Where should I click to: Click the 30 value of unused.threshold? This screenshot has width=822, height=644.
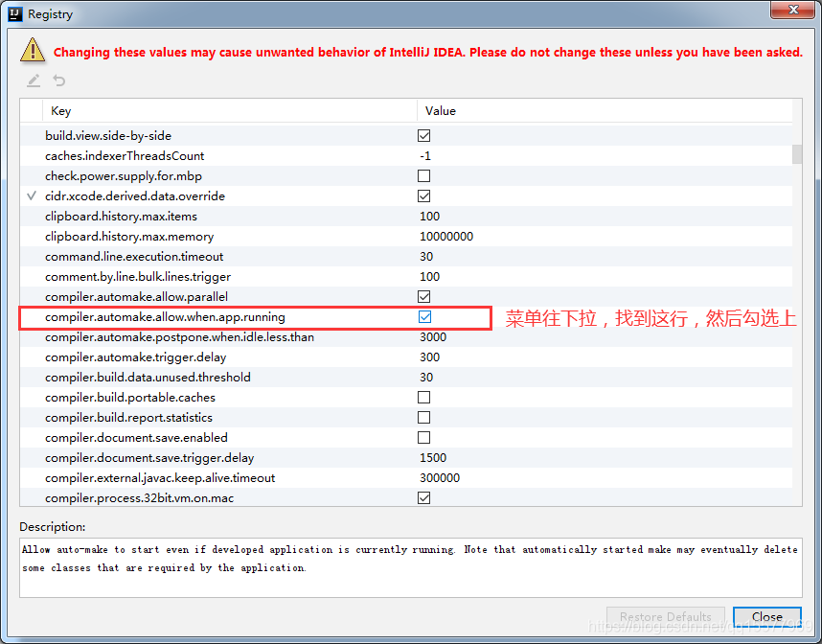(x=426, y=377)
